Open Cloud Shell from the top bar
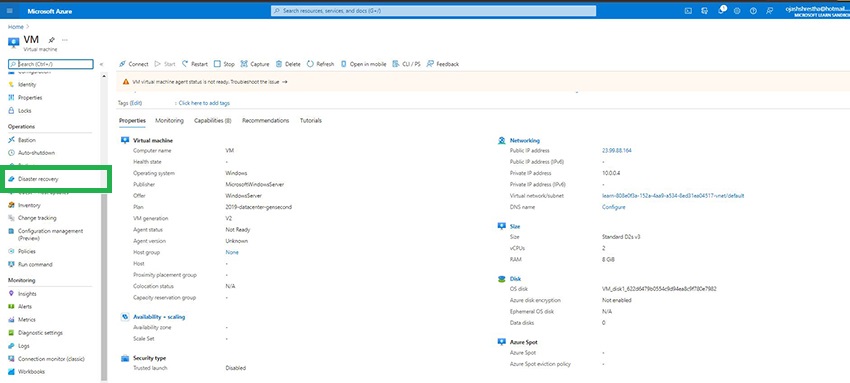 (x=688, y=11)
